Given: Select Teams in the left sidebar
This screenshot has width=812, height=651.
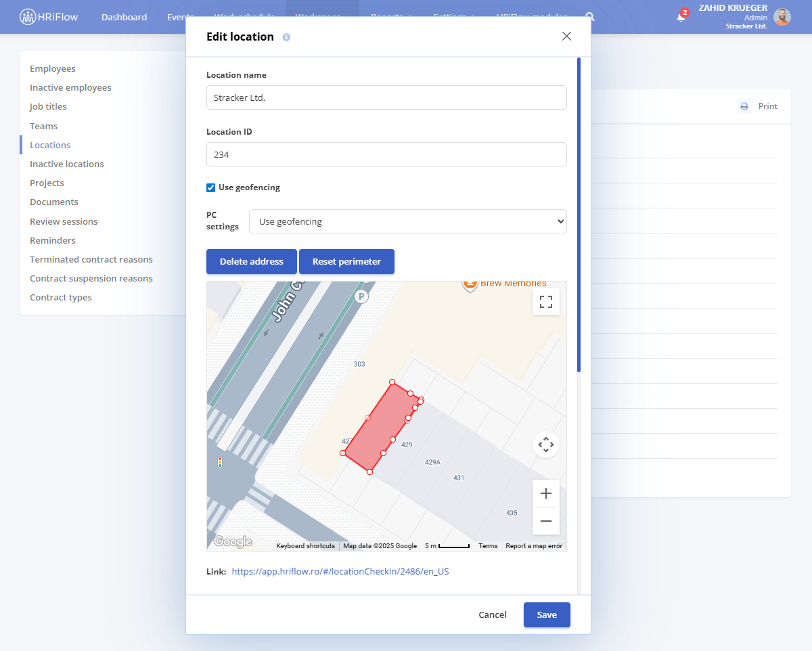Looking at the screenshot, I should coord(43,126).
